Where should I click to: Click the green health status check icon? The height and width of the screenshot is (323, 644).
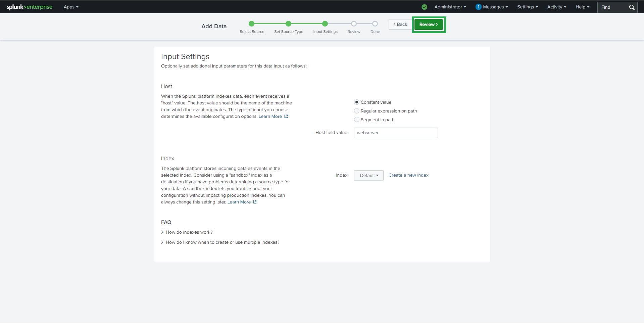click(424, 7)
